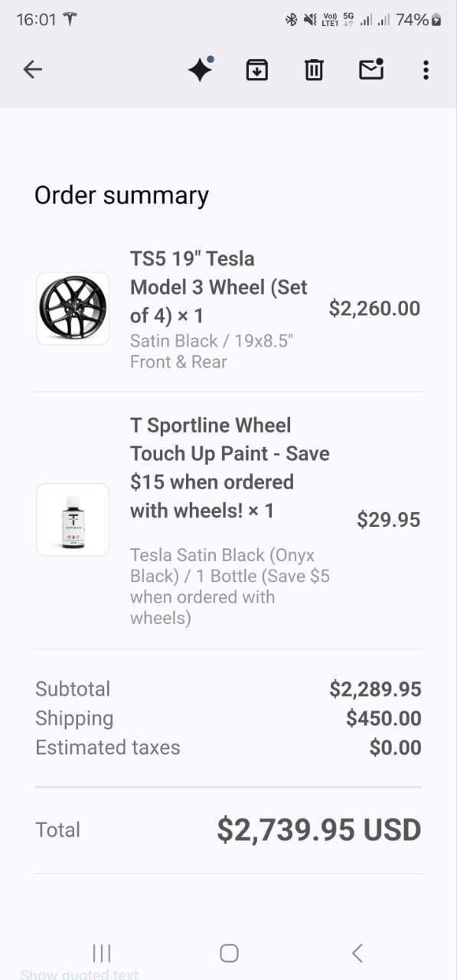Screen dimensions: 457x980
Task: Tap the Android recent apps button
Action: coord(101,952)
